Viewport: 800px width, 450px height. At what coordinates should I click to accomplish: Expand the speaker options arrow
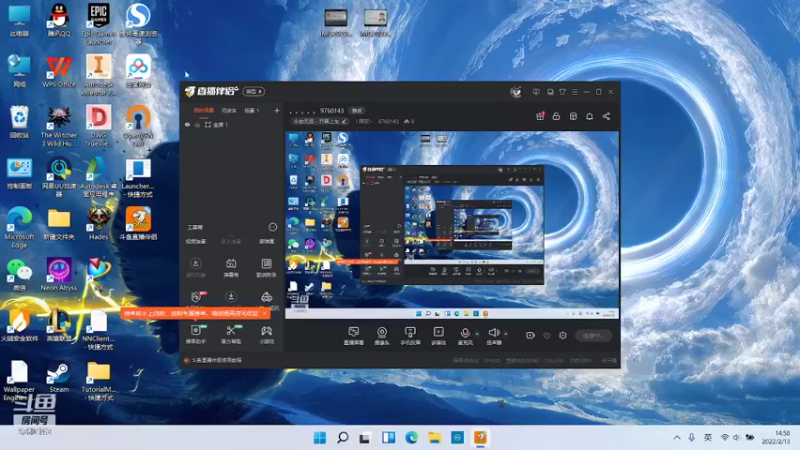(x=506, y=334)
